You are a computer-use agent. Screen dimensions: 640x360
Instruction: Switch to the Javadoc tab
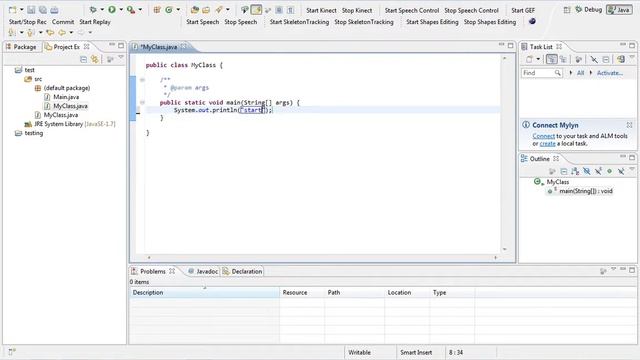pyautogui.click(x=203, y=271)
